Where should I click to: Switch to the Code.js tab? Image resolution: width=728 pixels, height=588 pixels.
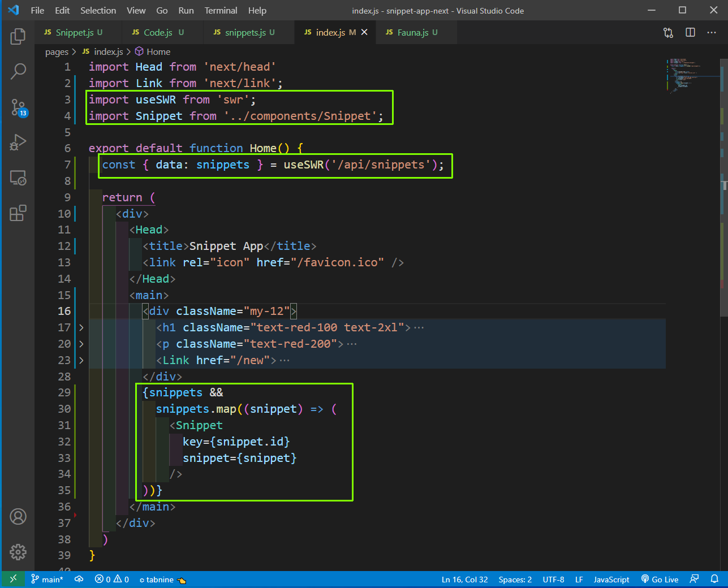pyautogui.click(x=162, y=32)
